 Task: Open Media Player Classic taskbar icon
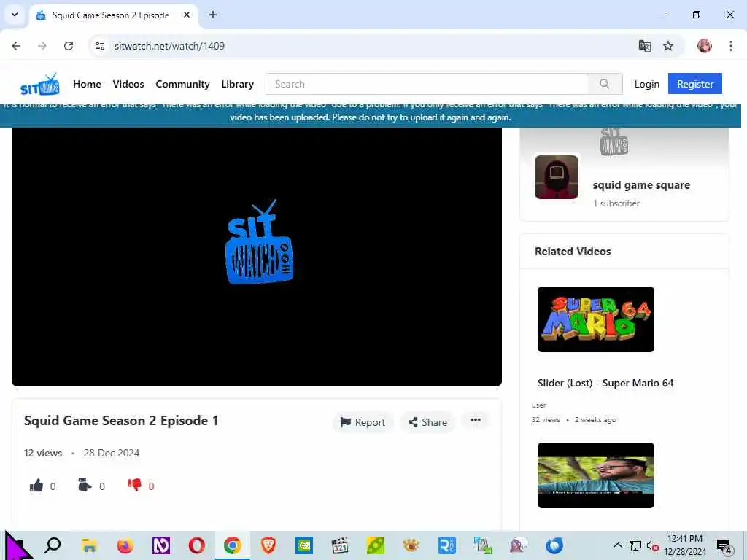[x=340, y=545]
